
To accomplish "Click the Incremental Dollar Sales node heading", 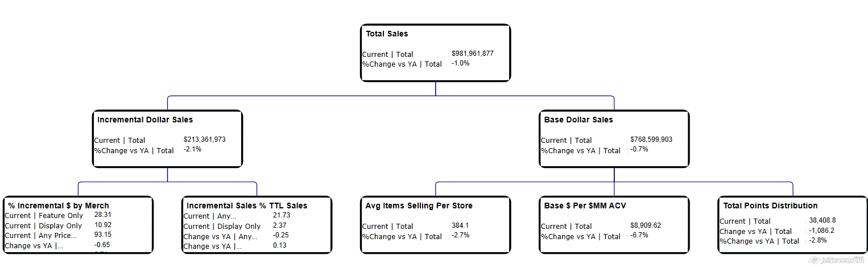I will [x=145, y=120].
